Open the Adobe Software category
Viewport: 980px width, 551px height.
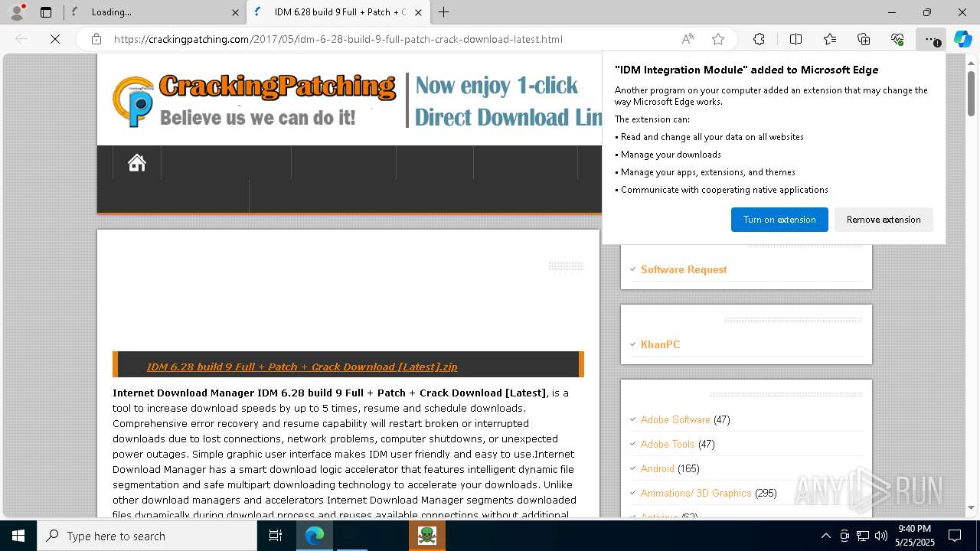pyautogui.click(x=675, y=419)
